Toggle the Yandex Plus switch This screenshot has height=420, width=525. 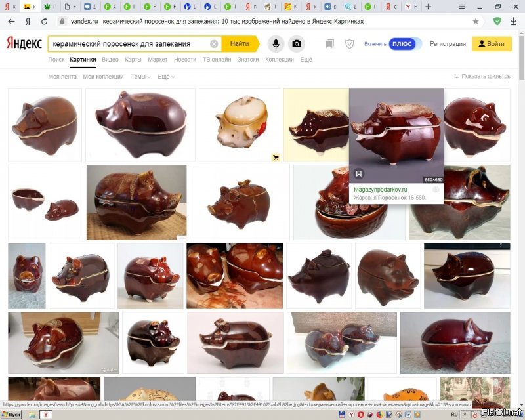point(401,44)
